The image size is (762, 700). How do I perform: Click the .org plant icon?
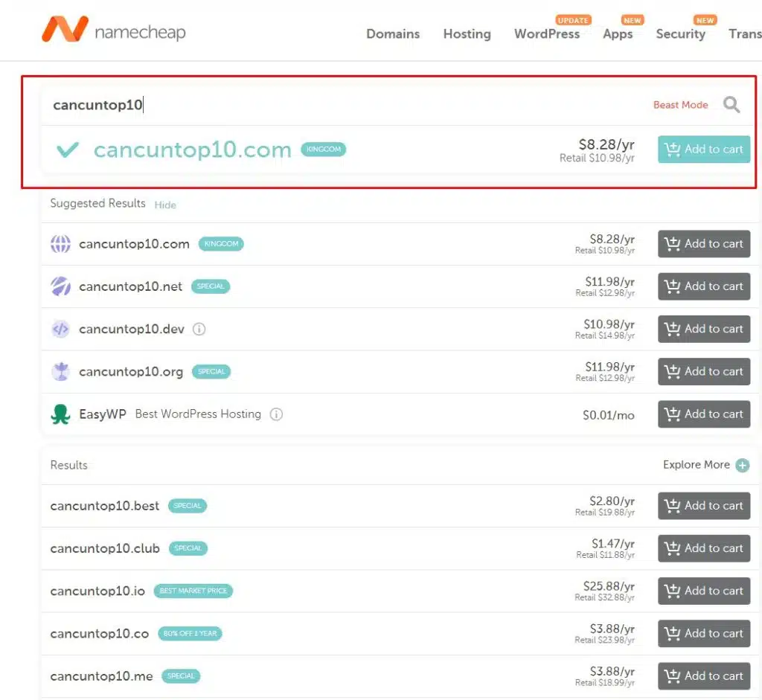point(61,372)
